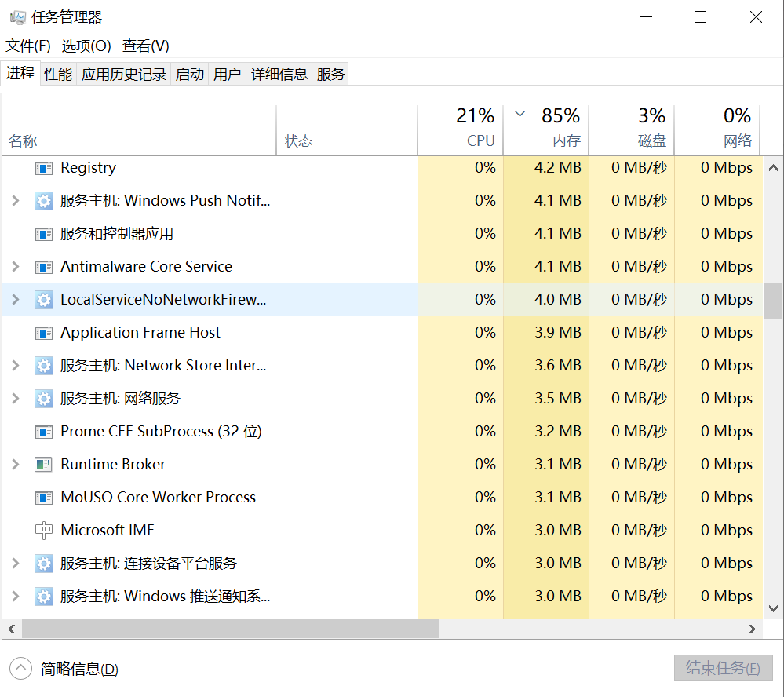Viewport: 784px width, 697px height.
Task: Sort by the 磁盘 column header
Action: [632, 130]
